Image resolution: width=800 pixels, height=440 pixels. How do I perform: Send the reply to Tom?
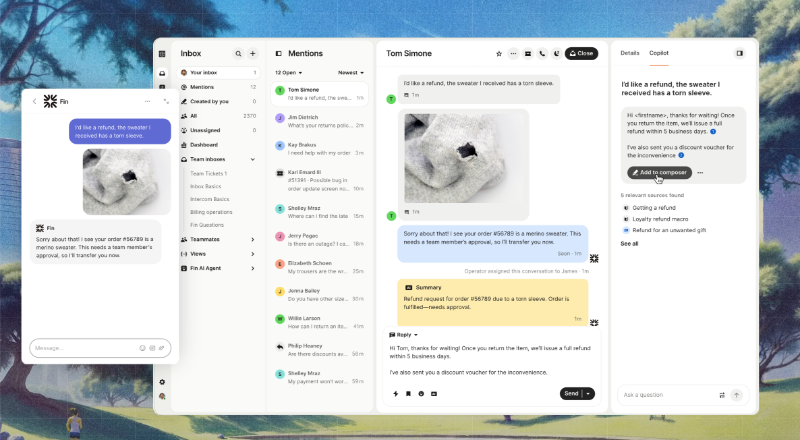[x=571, y=394]
